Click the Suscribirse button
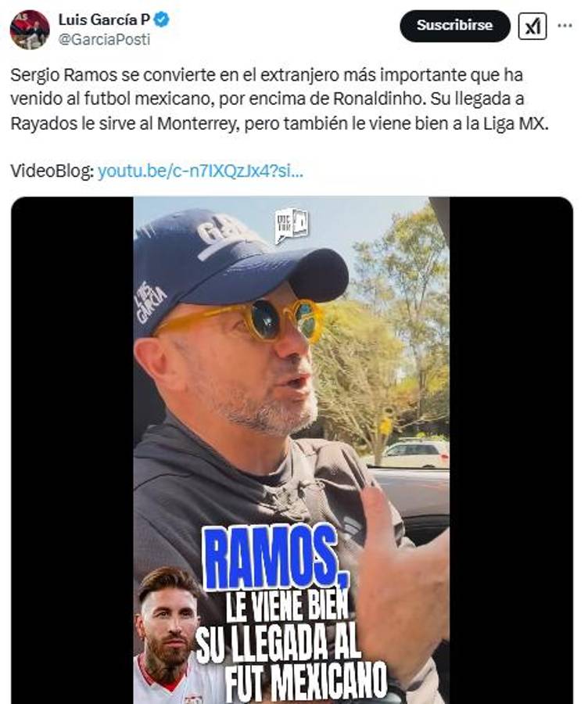The image size is (588, 704). [x=455, y=26]
